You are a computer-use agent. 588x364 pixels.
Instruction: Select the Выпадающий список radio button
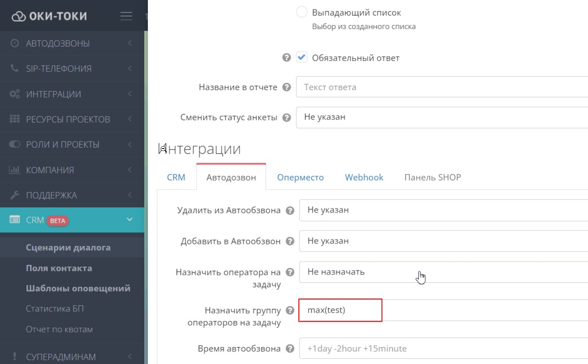pyautogui.click(x=302, y=12)
